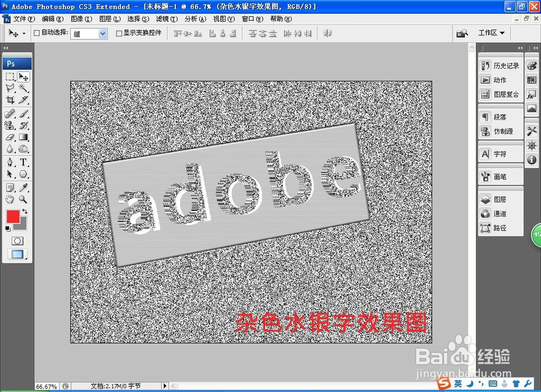Viewport: 541px width, 392px height.
Task: Open the 仿制源 panel
Action: [x=501, y=131]
